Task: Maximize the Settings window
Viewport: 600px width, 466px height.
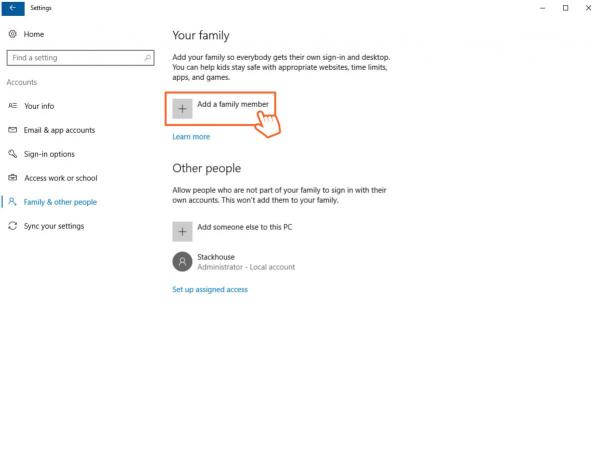Action: pyautogui.click(x=565, y=8)
